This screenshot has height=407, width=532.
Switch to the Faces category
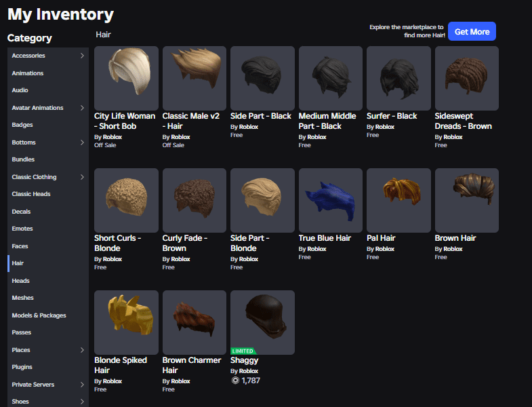coord(20,246)
